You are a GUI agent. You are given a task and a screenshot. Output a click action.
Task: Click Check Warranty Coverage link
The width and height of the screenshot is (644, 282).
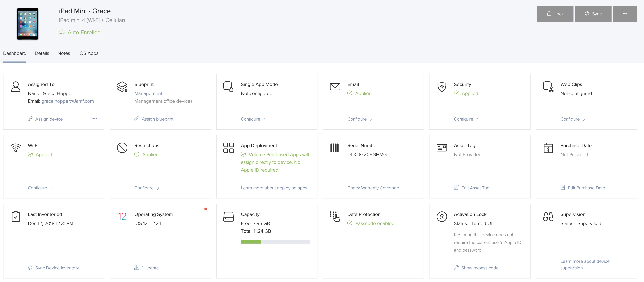pos(373,188)
